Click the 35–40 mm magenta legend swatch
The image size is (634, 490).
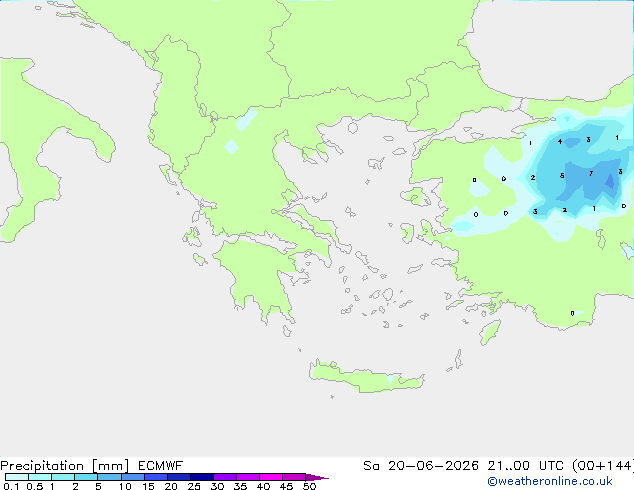pos(248,477)
